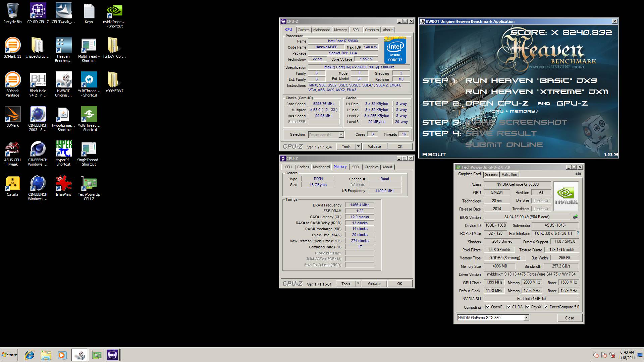Open Black Hole V4.2 benchmark icon

pyautogui.click(x=38, y=84)
